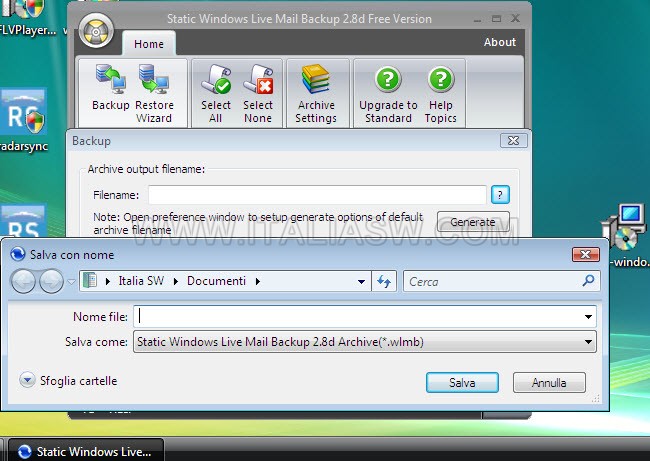Click the Annulla button

[549, 382]
